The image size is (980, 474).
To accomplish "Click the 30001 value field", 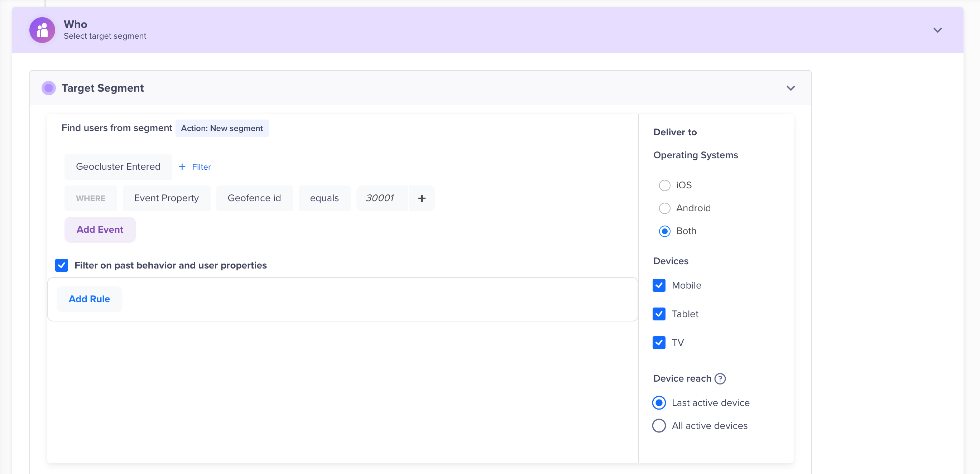I will (x=380, y=198).
